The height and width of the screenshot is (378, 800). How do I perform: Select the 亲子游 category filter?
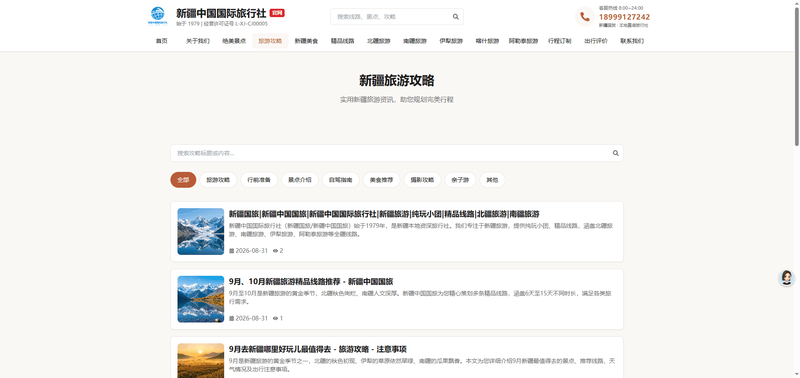pyautogui.click(x=460, y=180)
